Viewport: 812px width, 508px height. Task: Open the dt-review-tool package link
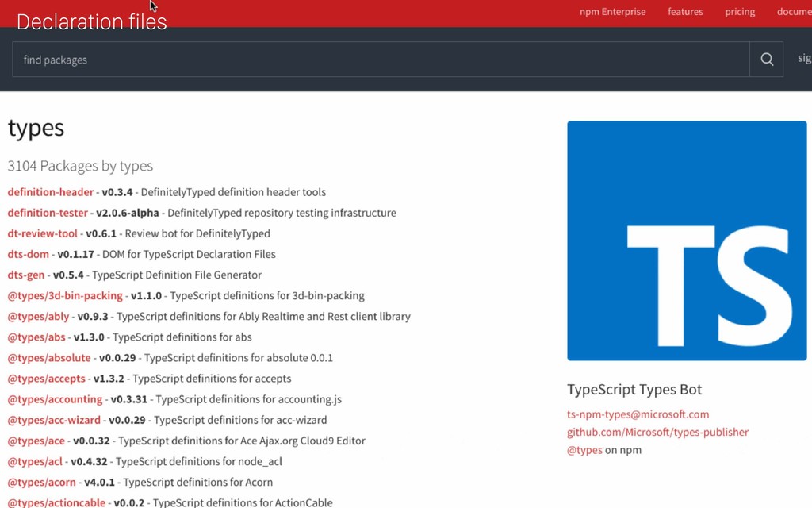[43, 233]
